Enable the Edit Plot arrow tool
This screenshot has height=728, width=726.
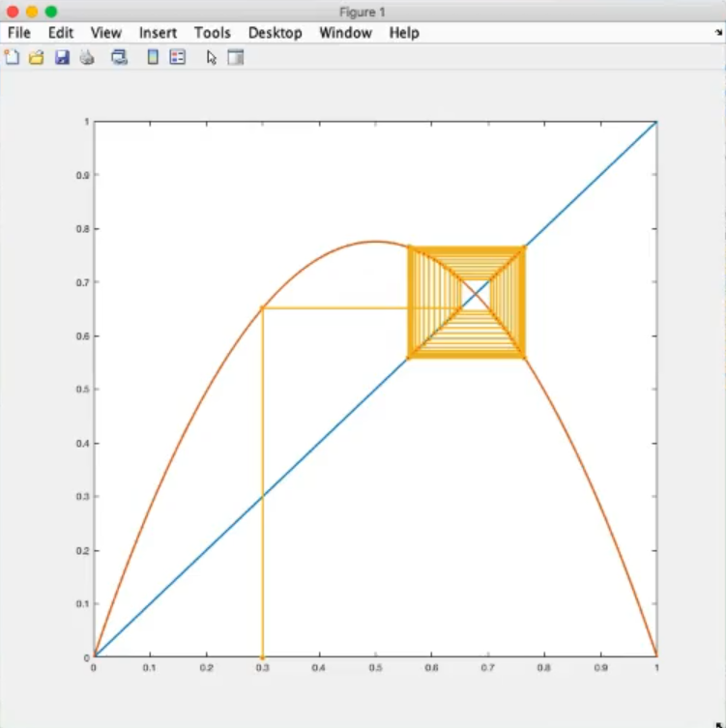coord(212,57)
